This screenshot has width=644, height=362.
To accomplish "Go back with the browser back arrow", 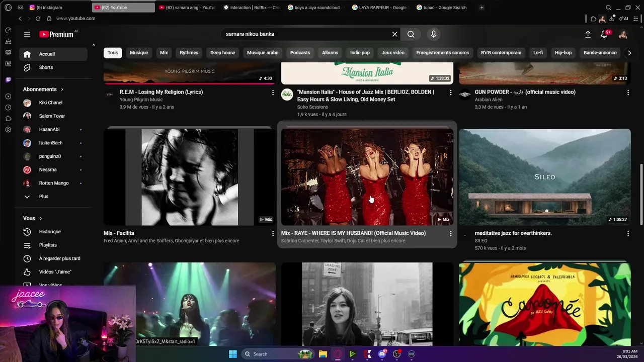I will 20,19.
